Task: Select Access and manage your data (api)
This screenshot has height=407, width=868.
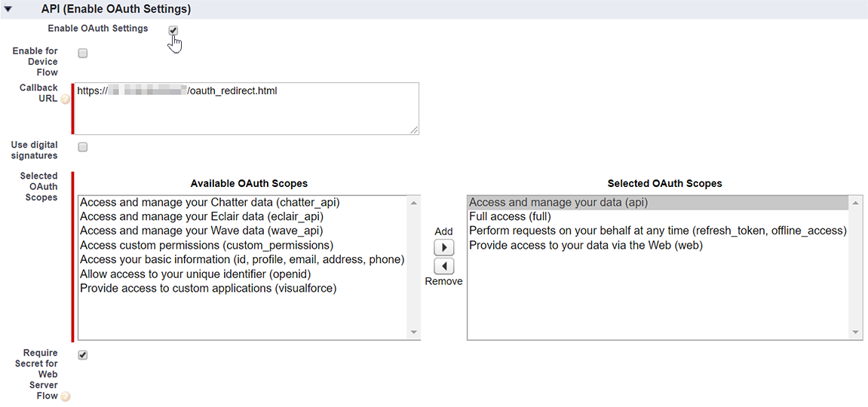Action: [x=658, y=203]
